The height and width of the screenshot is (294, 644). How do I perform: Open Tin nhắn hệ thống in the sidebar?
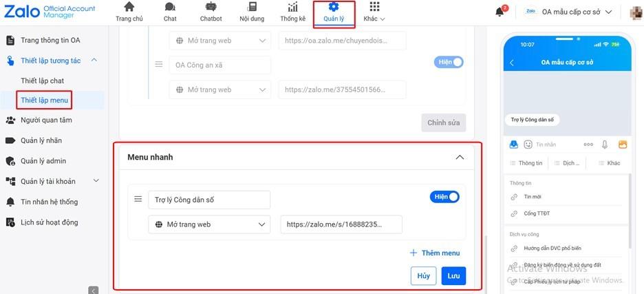pos(49,202)
